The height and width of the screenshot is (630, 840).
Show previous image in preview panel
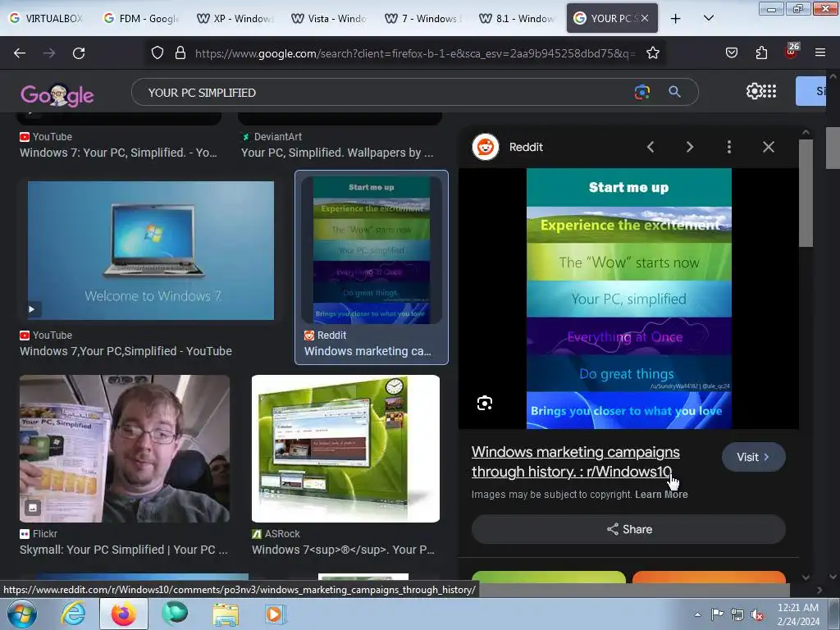point(651,147)
